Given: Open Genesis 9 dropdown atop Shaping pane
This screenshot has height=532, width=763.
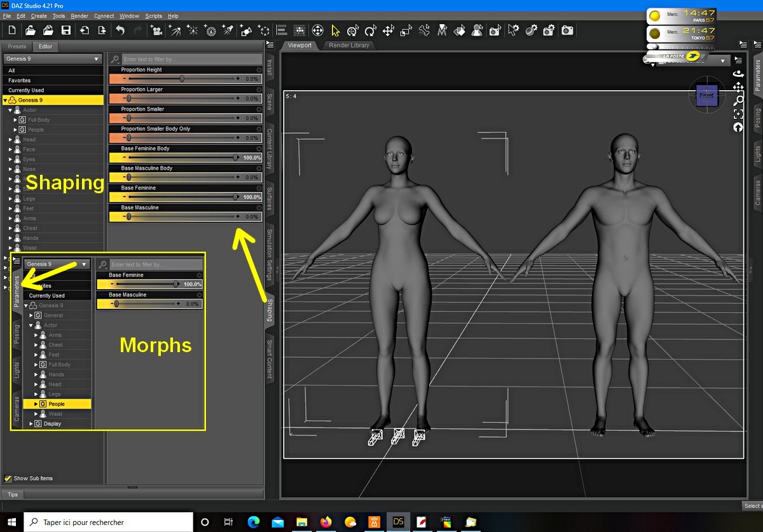Looking at the screenshot, I should [x=53, y=59].
